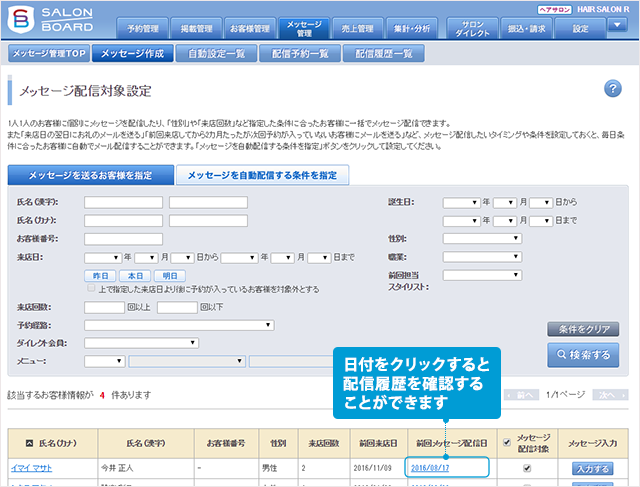Click the 入力する message input button

[x=591, y=467]
